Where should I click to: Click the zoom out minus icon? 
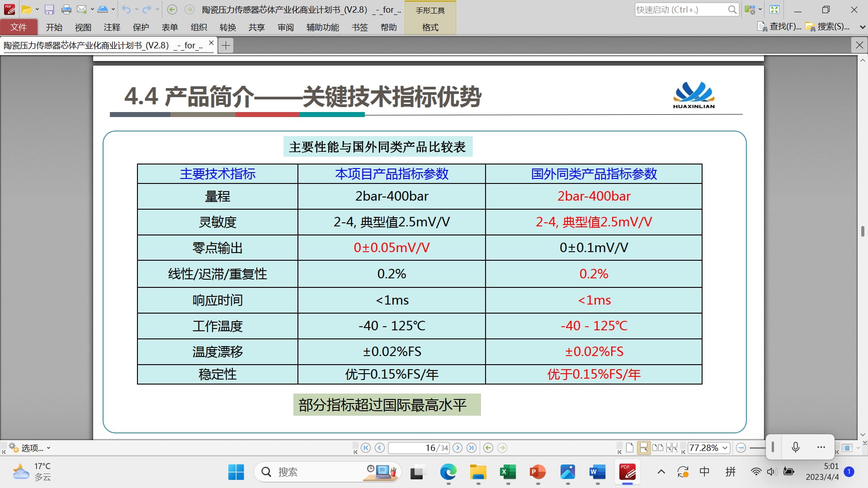click(741, 448)
